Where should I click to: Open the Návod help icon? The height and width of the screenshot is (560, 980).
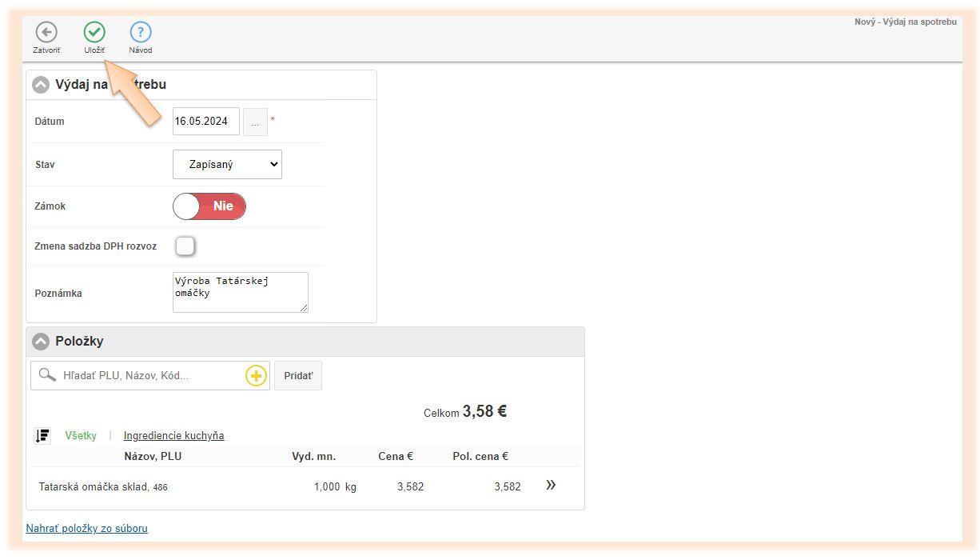(x=141, y=32)
